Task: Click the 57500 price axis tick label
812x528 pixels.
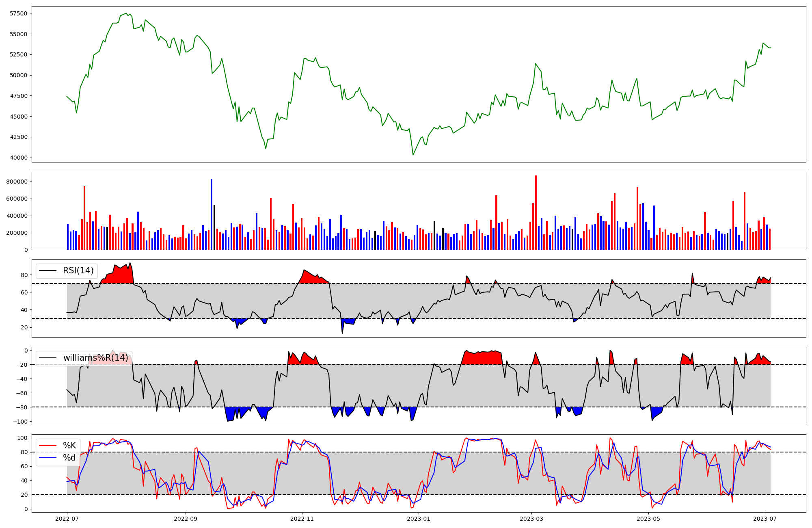Action: coord(19,13)
